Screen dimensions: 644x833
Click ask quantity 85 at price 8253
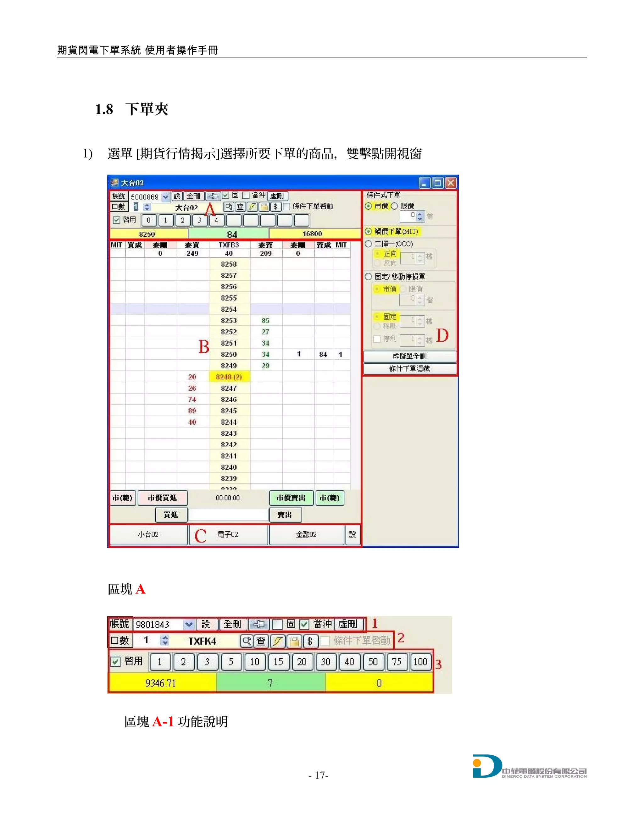pos(265,321)
